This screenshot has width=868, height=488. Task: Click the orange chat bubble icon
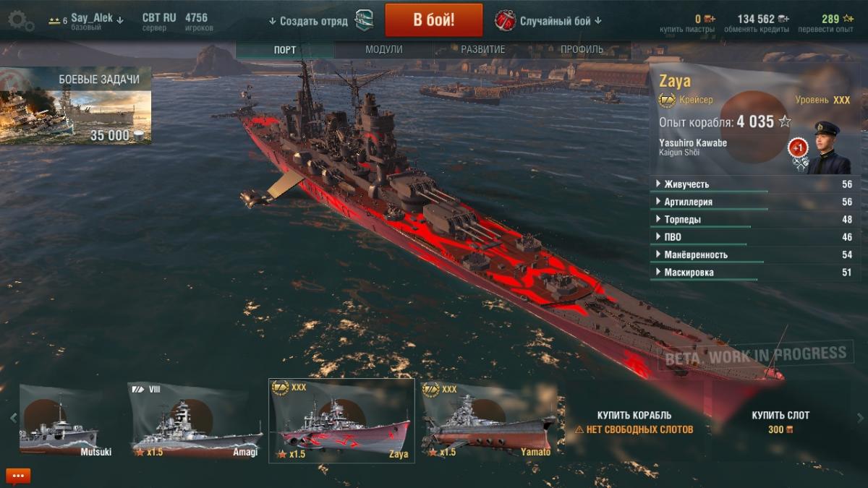point(18,476)
